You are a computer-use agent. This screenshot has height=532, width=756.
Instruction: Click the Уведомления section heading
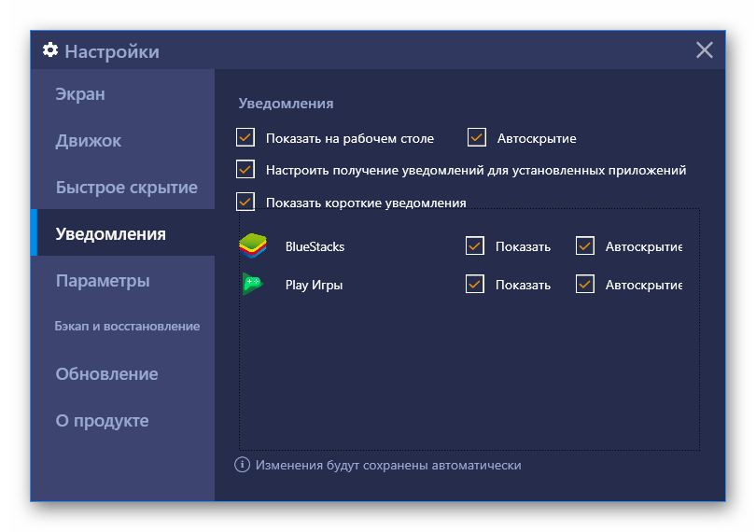coord(286,104)
